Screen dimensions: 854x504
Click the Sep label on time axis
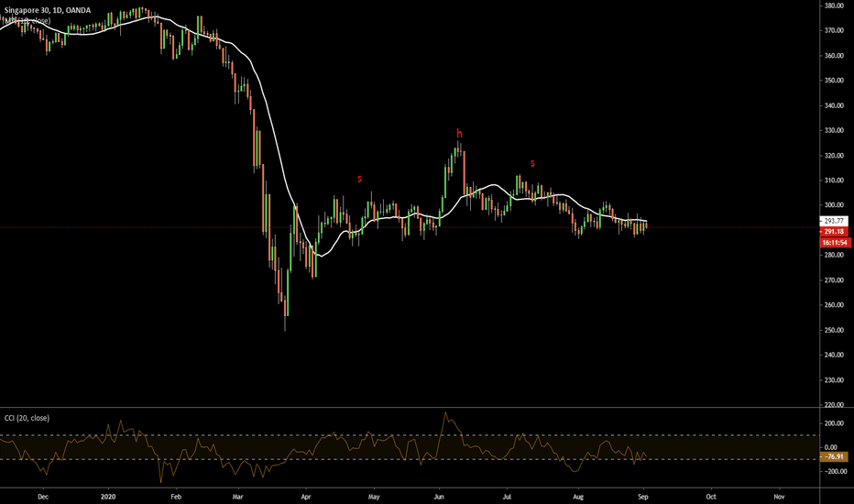(642, 497)
